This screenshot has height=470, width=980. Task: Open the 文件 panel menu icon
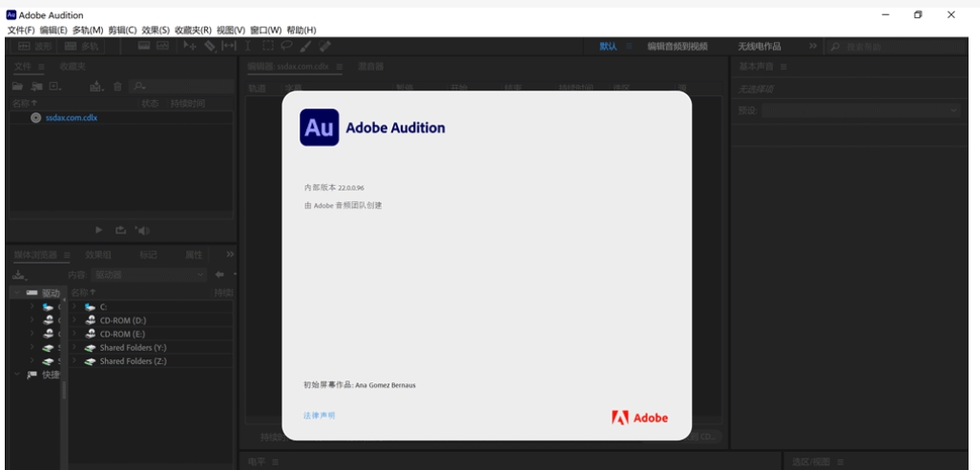(x=41, y=66)
